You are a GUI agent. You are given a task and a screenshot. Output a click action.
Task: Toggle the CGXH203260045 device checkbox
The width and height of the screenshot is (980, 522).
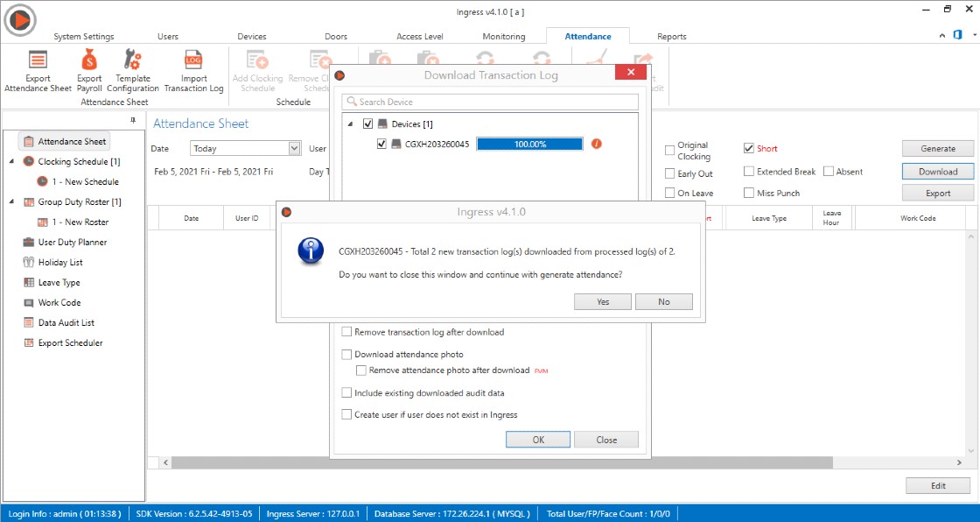tap(381, 144)
